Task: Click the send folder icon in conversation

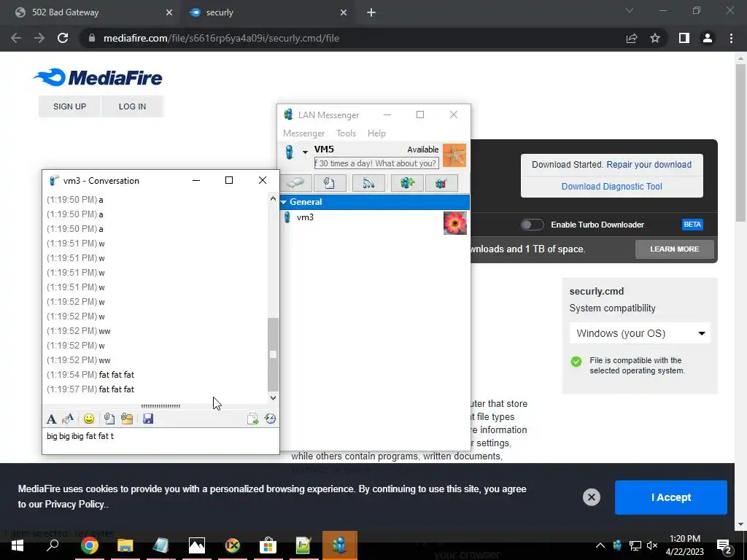Action: click(127, 419)
